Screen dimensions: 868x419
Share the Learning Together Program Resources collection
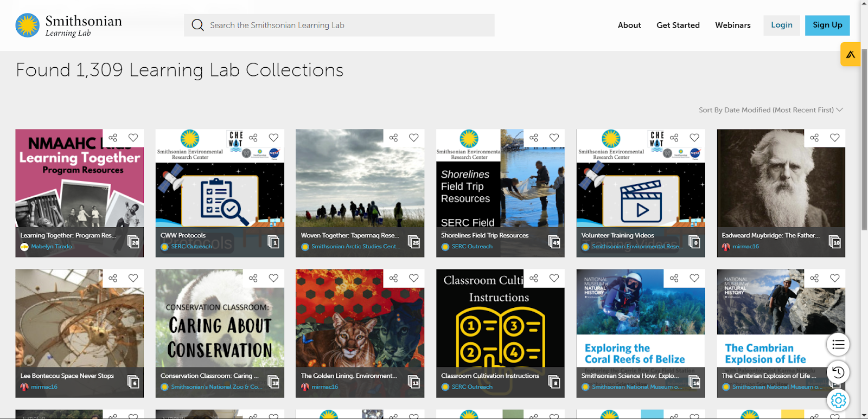click(x=113, y=138)
